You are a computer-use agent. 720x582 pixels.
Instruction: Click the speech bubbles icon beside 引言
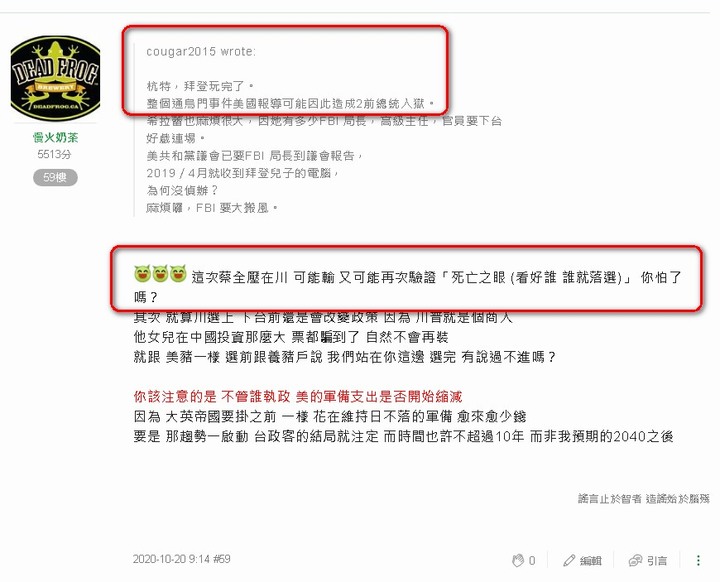tap(635, 560)
